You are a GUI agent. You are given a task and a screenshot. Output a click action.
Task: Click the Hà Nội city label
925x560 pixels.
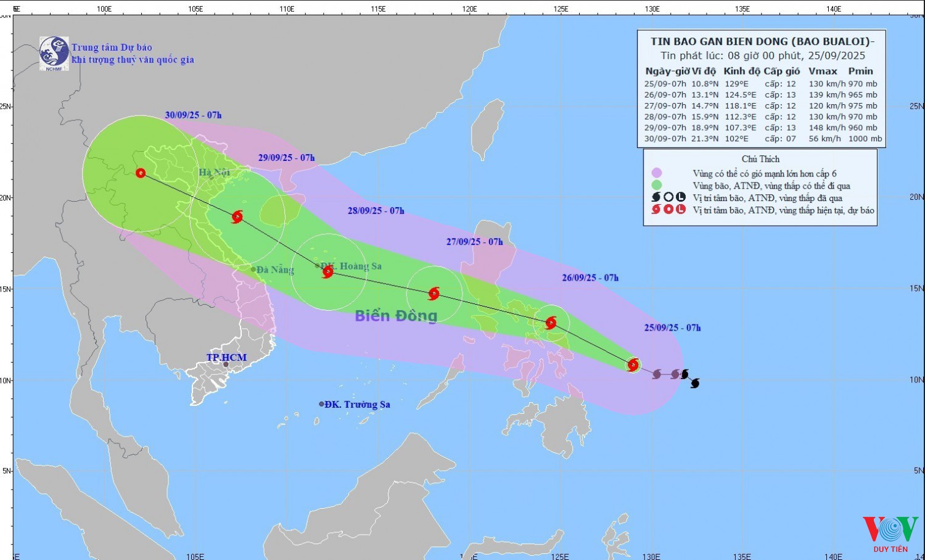tap(214, 172)
